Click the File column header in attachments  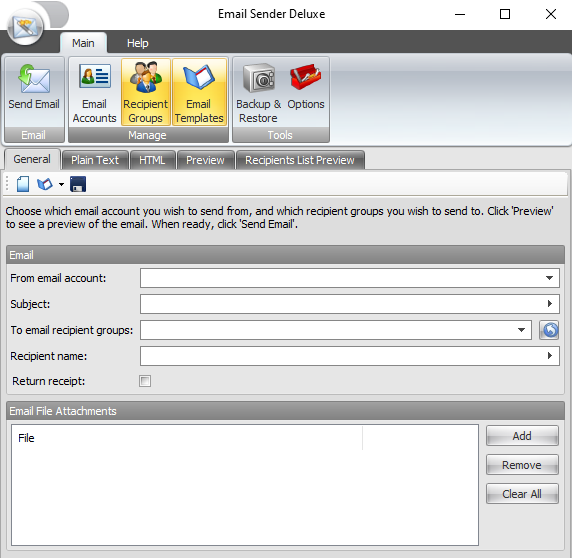pos(188,438)
